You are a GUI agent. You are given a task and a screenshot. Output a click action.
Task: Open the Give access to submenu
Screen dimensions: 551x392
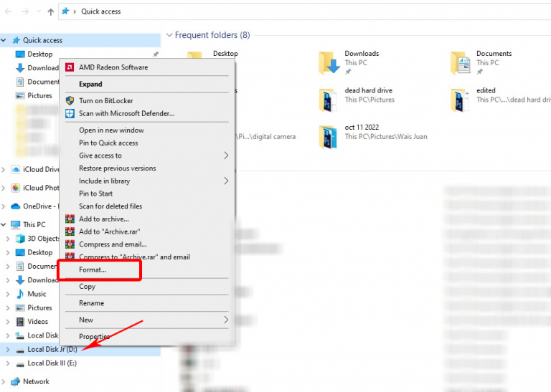coord(147,156)
